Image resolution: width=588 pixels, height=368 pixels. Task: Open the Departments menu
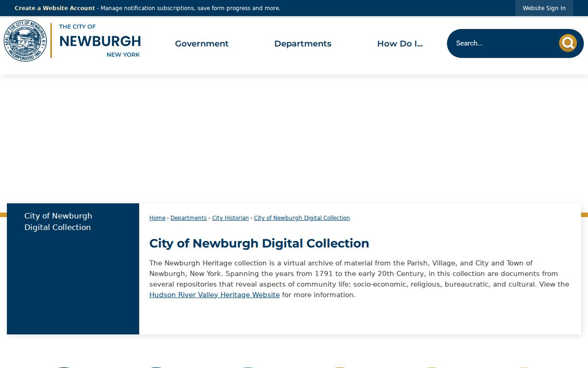coord(303,44)
